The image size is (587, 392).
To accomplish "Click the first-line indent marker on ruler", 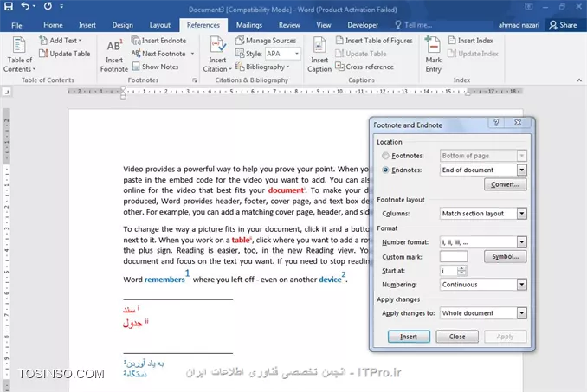I will [x=123, y=88].
